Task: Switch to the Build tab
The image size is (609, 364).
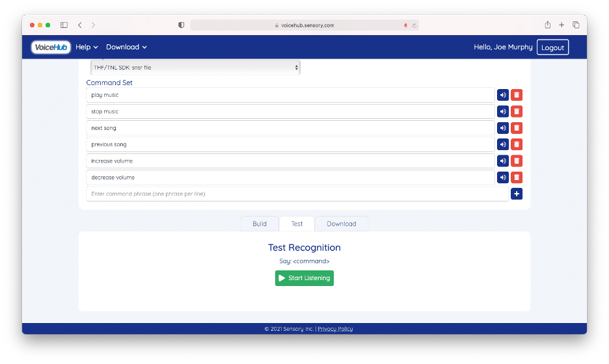Action: 260,224
